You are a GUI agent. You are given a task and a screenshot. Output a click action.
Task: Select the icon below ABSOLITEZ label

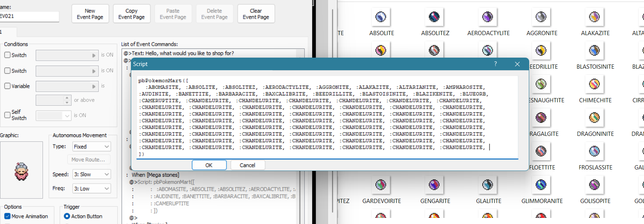coord(434,50)
